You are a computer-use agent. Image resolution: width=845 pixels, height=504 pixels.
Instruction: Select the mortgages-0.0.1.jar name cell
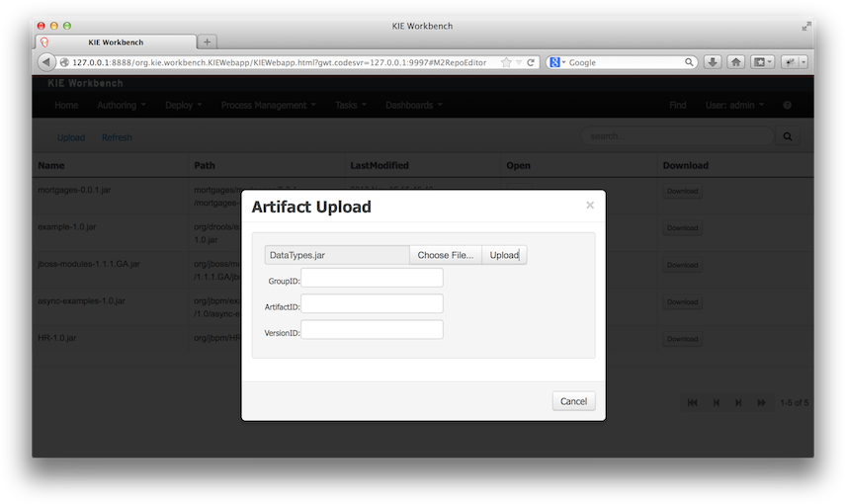pyautogui.click(x=74, y=190)
